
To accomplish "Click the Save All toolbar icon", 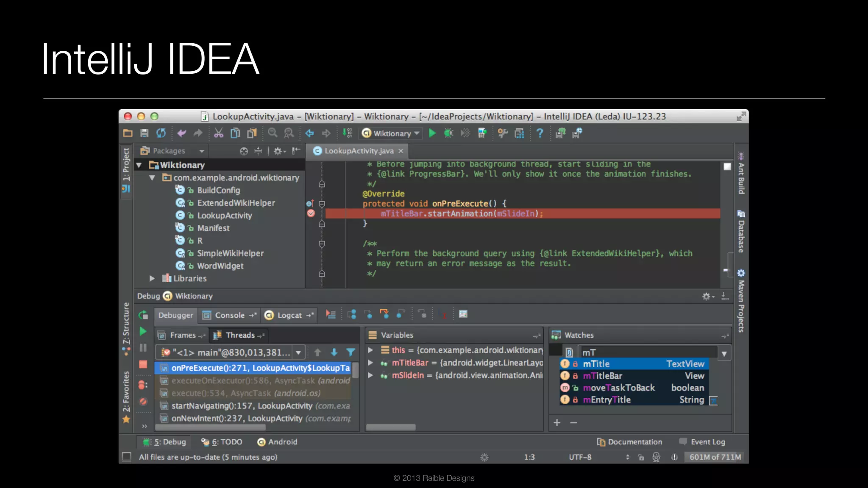I will (144, 133).
